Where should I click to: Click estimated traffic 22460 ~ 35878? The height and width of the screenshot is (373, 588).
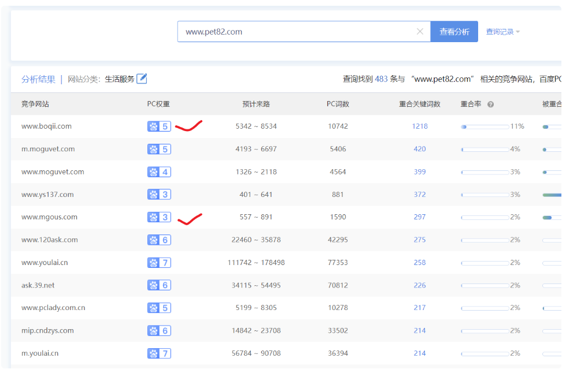coord(256,240)
